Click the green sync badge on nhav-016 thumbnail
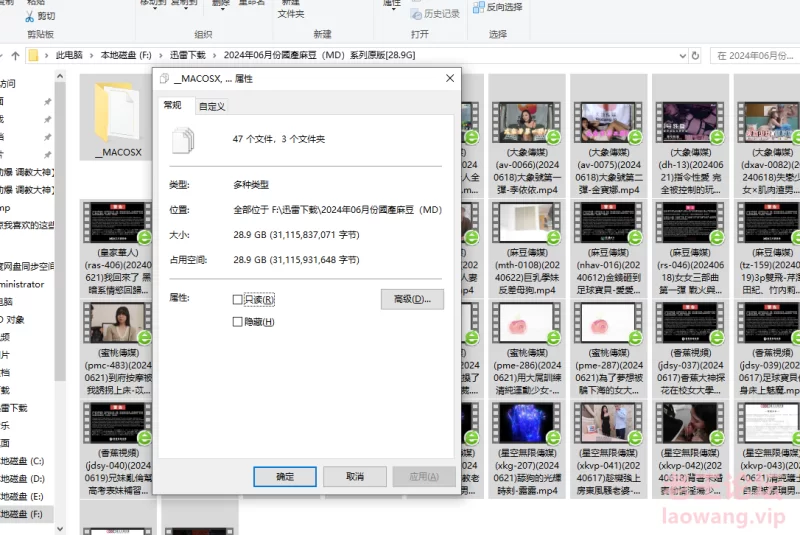800x535 pixels. pyautogui.click(x=635, y=237)
